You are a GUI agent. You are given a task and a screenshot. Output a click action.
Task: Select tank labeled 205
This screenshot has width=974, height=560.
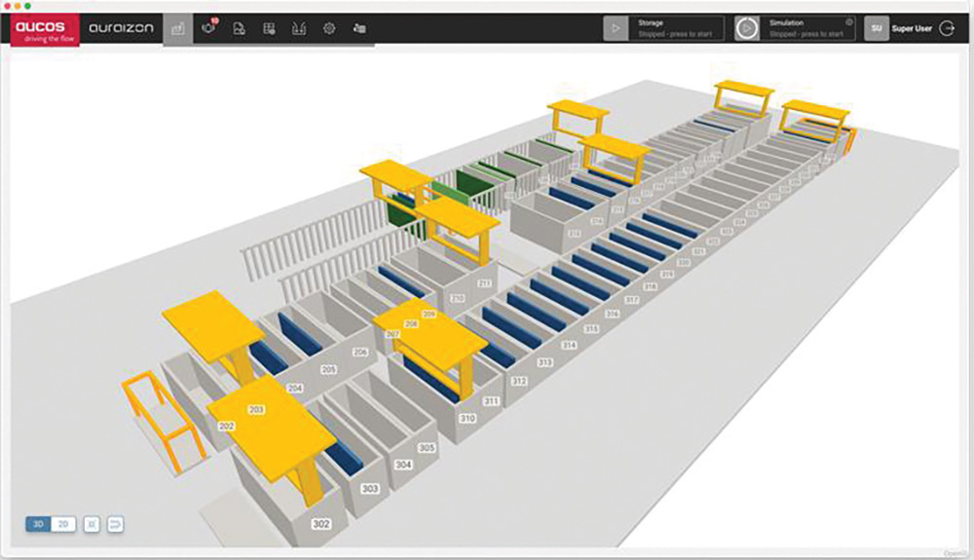tap(328, 369)
